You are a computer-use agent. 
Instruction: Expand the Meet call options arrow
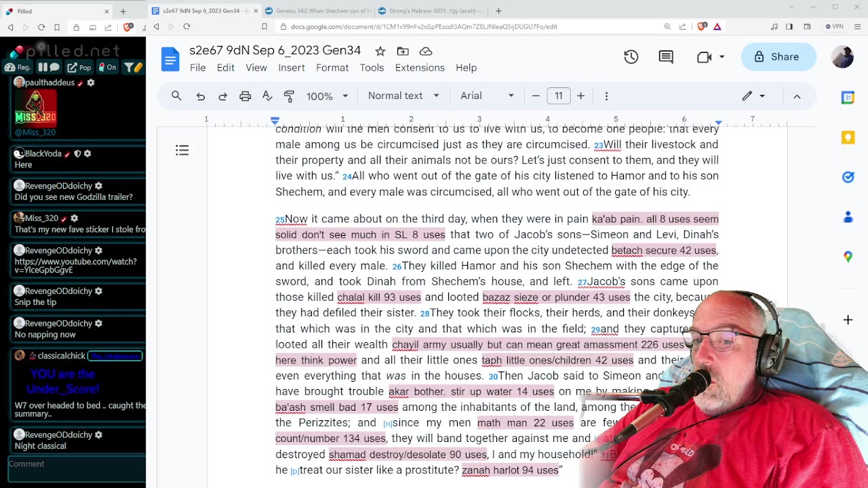coord(722,57)
